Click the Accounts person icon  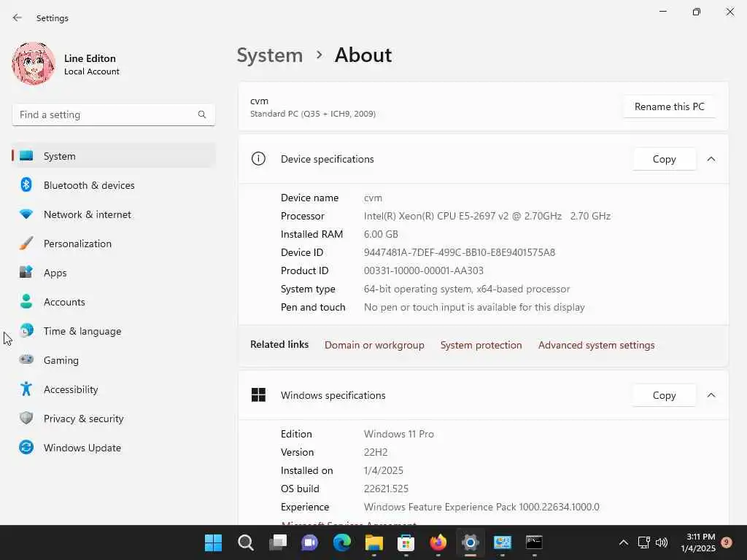click(x=26, y=301)
